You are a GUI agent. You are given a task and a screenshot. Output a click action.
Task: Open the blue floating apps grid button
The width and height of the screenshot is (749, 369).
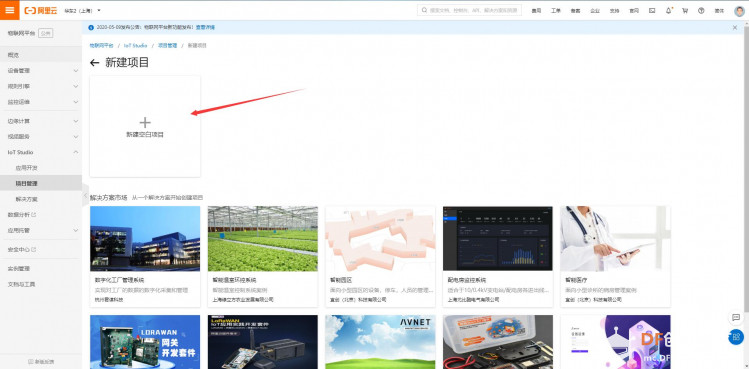click(x=736, y=337)
